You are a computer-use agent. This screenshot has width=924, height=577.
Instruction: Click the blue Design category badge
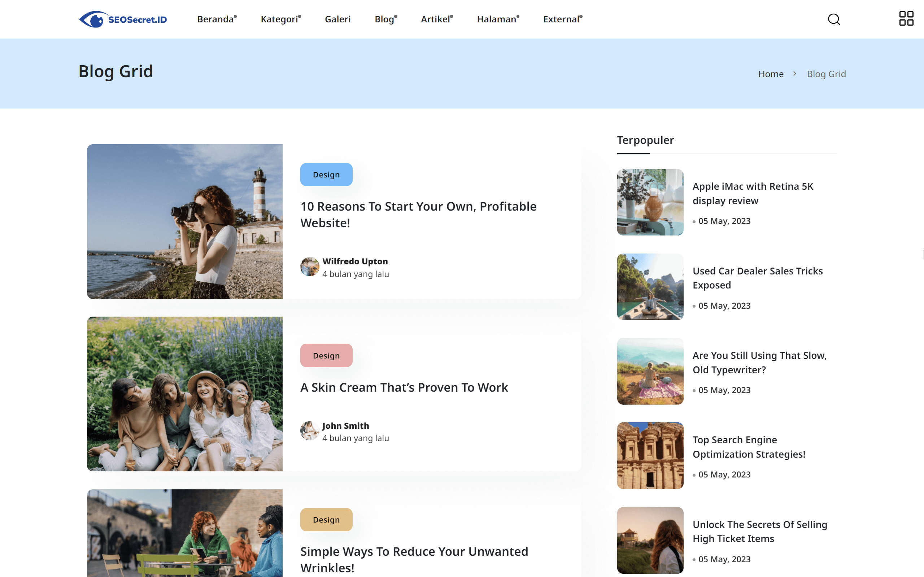click(326, 175)
